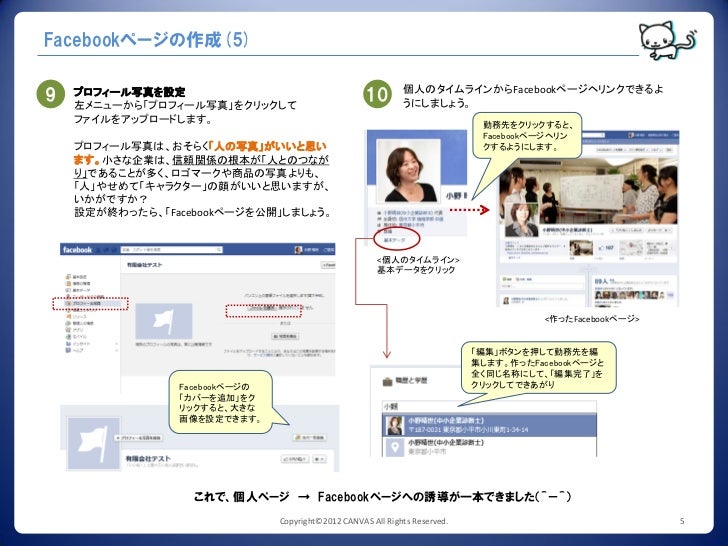Click the map thumbnail on the Facebook page
Viewport: 728px width, 546px height.
click(631, 248)
